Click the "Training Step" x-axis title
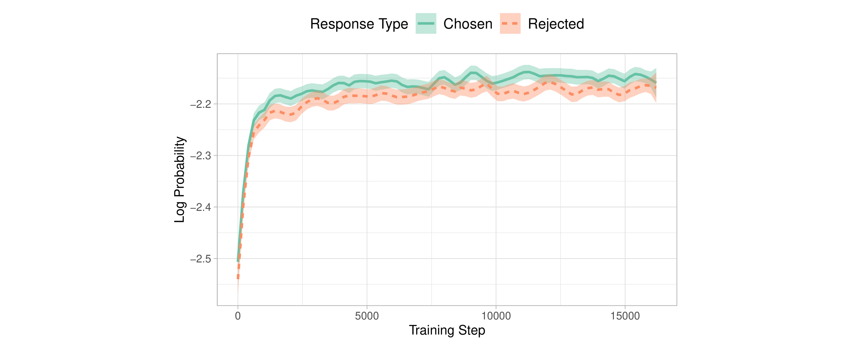 point(447,330)
